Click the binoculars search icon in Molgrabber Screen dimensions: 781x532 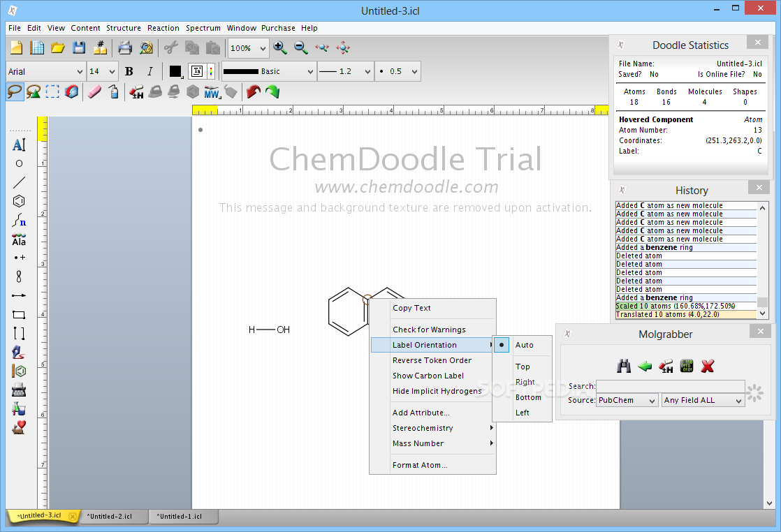coord(624,367)
